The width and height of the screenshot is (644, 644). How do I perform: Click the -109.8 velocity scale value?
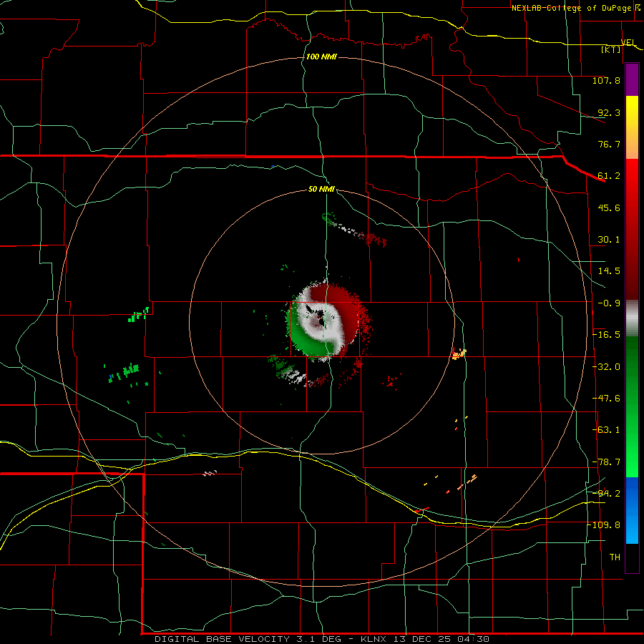coord(604,525)
